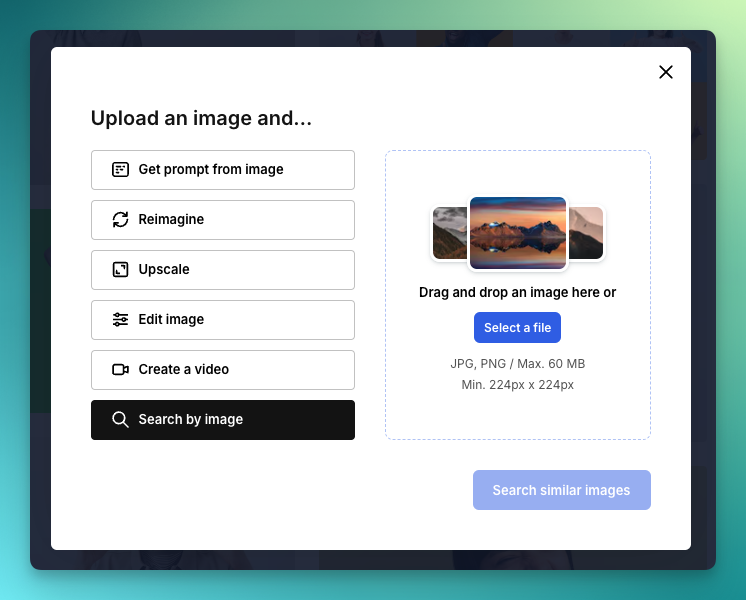Click the 'JPG, PNG / Max. 60 MB' text

[x=517, y=364]
